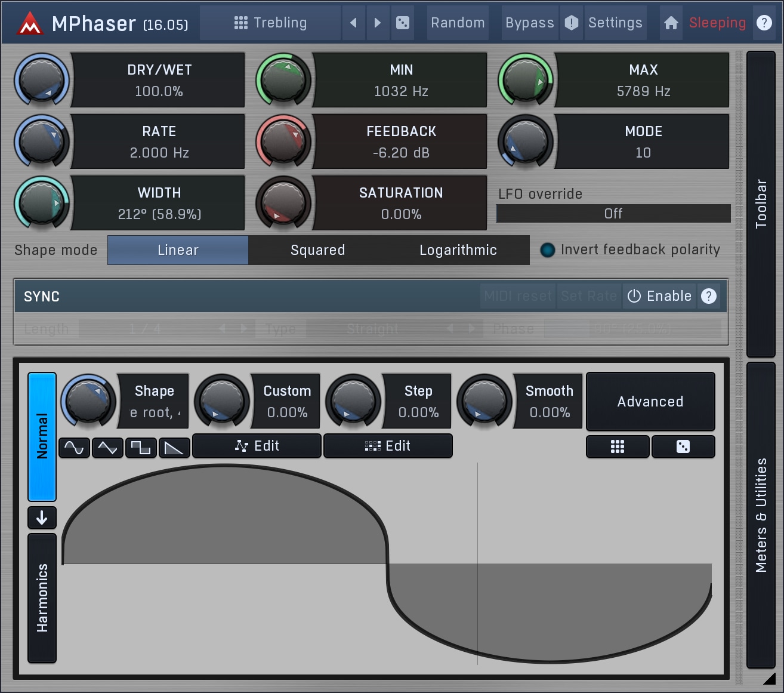Load the next preset arrow

pos(378,23)
